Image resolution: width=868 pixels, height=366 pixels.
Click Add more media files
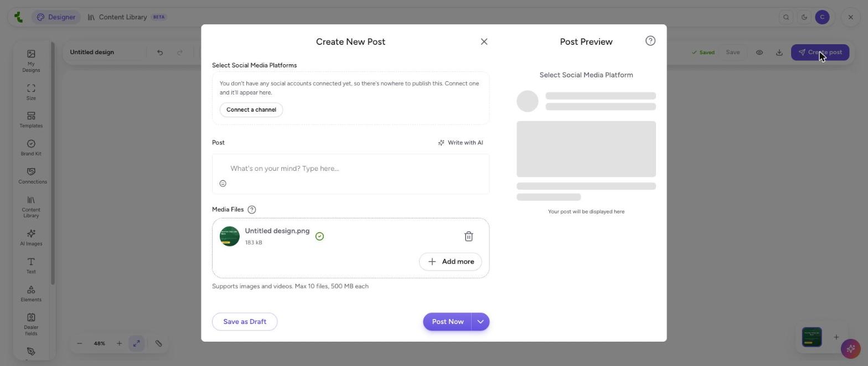pos(451,262)
